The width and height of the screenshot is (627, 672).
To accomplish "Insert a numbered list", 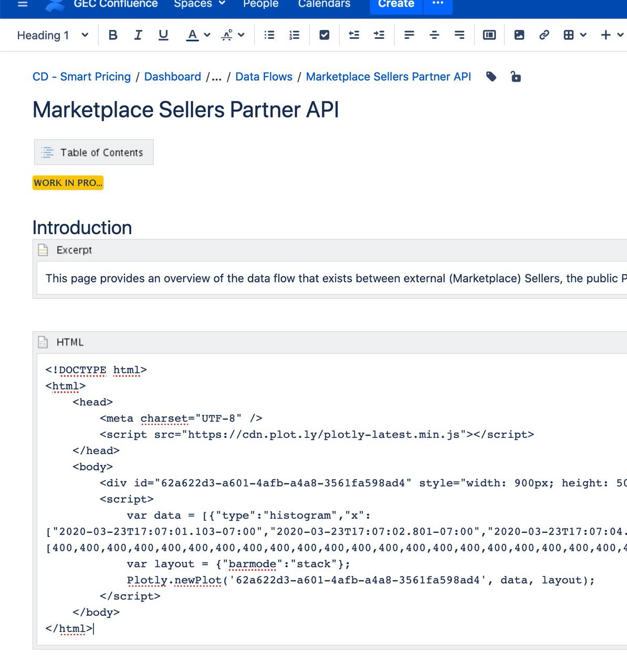I will (295, 35).
